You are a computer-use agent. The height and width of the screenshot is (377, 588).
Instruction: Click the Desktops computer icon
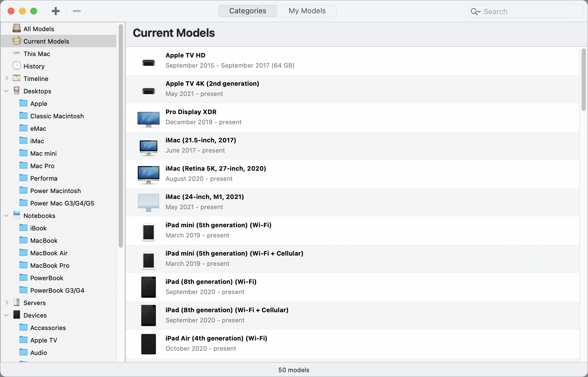[x=17, y=91]
